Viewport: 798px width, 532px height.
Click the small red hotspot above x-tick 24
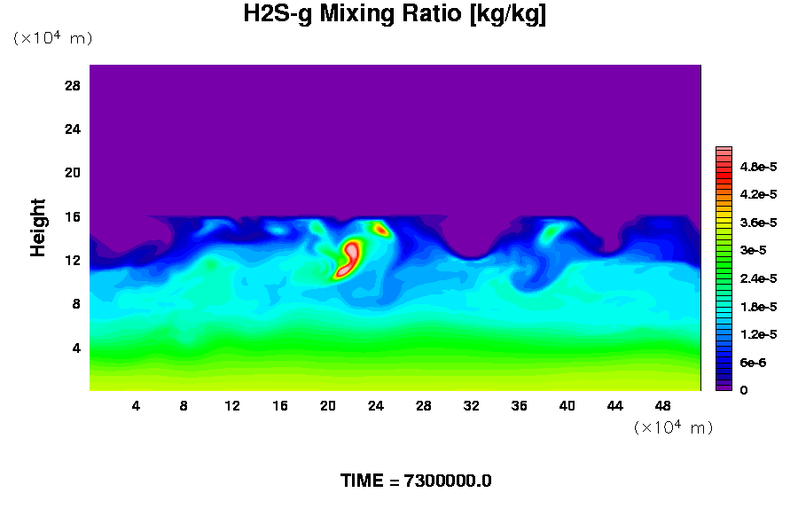point(381,230)
